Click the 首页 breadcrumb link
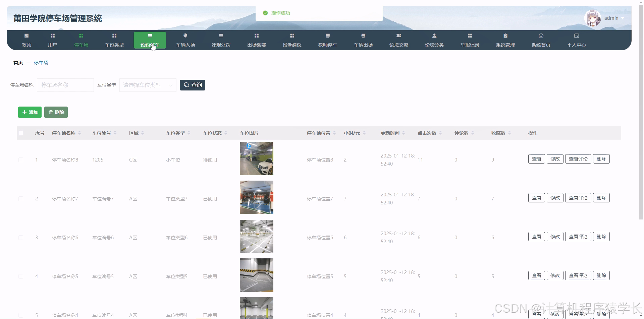Image resolution: width=644 pixels, height=319 pixels. coord(18,63)
